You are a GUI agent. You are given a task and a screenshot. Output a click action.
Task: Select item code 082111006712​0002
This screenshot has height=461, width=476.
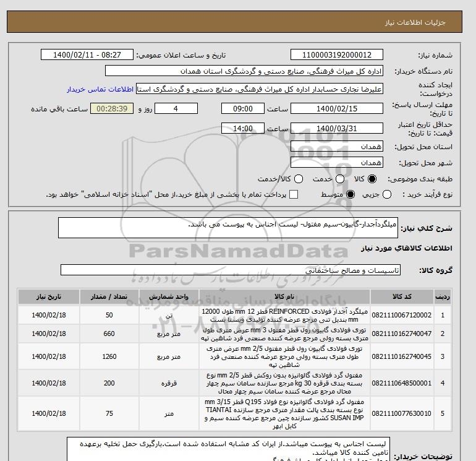click(x=402, y=315)
